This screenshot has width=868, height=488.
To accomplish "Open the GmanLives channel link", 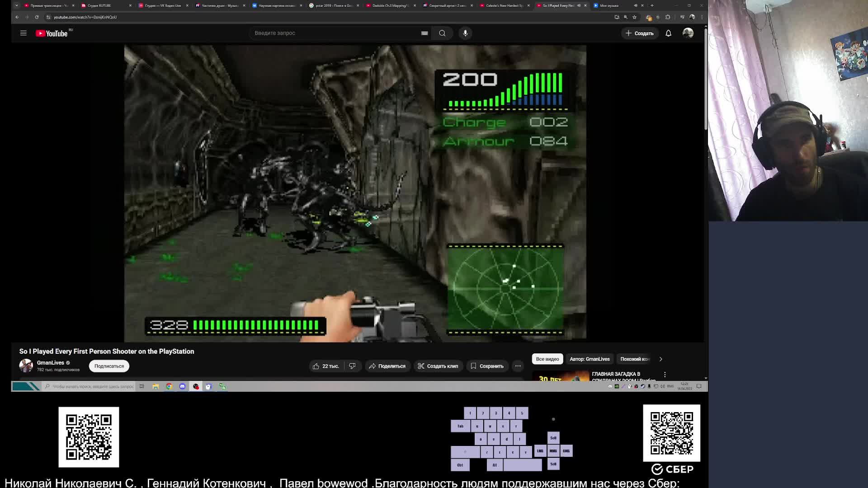I will click(x=50, y=362).
